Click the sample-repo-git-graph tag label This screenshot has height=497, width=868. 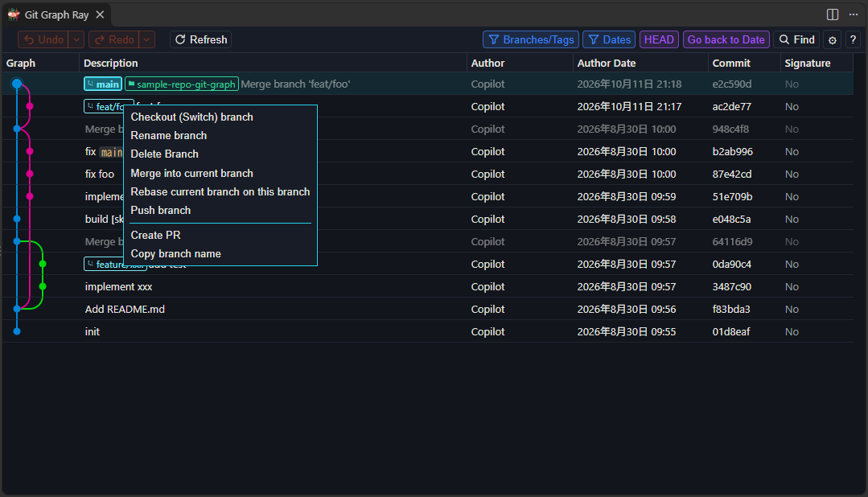point(182,84)
